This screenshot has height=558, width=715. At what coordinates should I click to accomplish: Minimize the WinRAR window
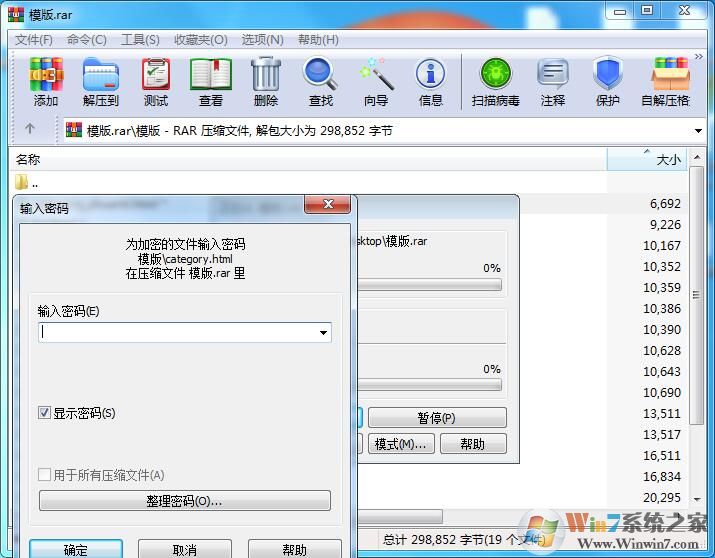point(620,11)
